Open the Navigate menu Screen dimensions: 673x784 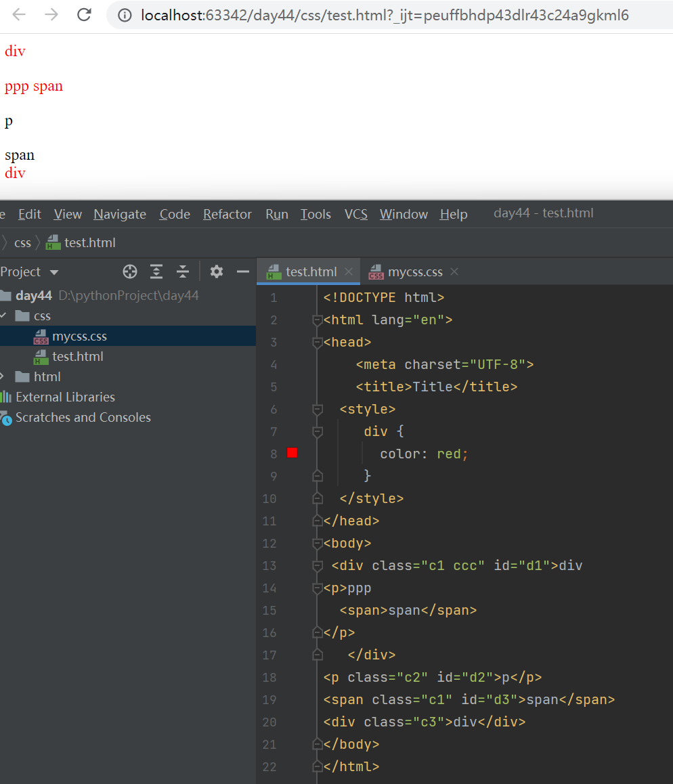click(x=120, y=214)
